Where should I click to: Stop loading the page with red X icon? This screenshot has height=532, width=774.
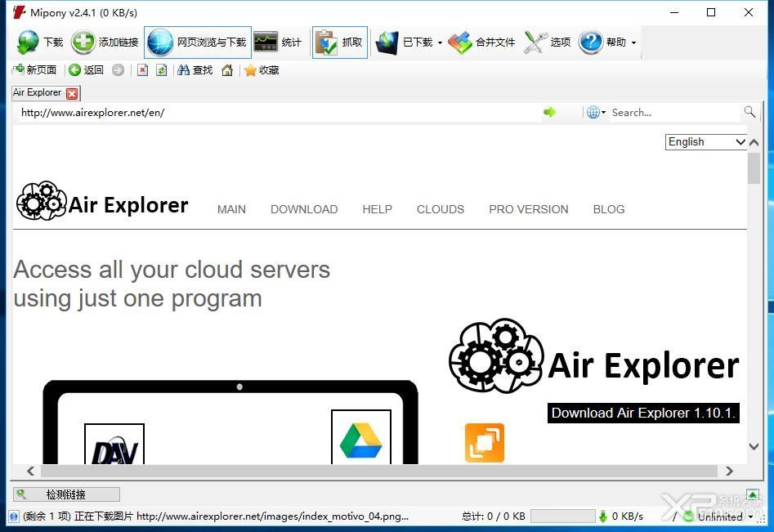143,70
